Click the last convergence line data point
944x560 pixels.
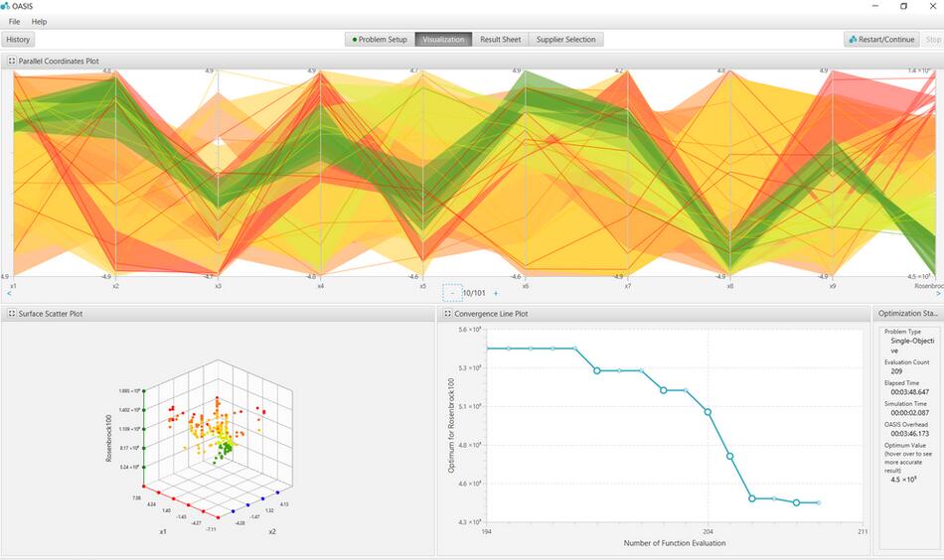[818, 502]
